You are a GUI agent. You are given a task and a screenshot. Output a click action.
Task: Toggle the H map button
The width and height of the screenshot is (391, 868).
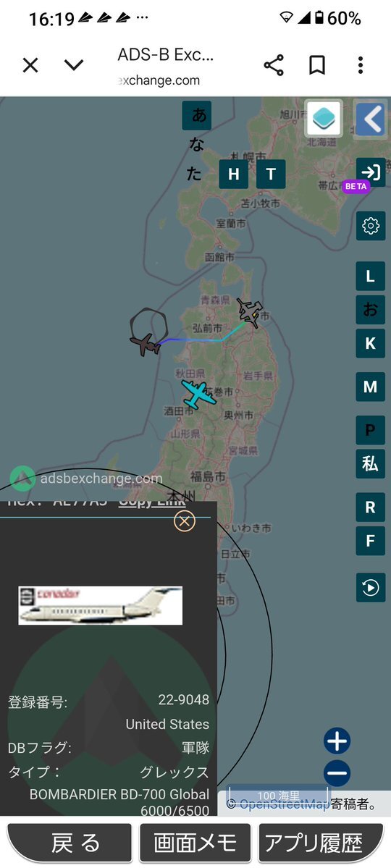234,174
